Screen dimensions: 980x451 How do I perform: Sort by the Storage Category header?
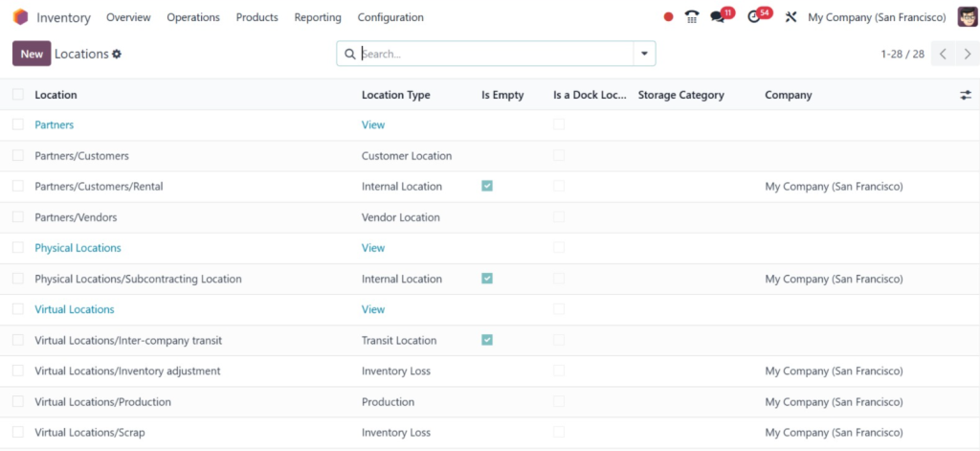(680, 95)
